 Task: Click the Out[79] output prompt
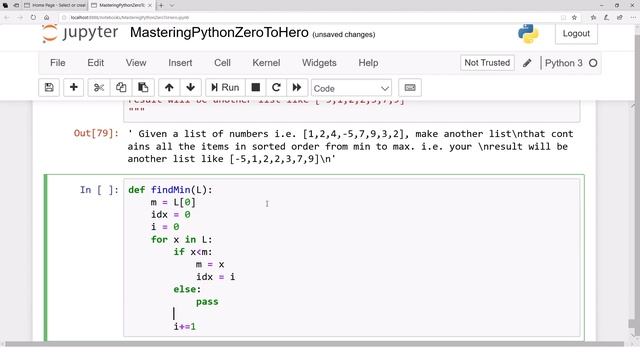click(x=96, y=133)
